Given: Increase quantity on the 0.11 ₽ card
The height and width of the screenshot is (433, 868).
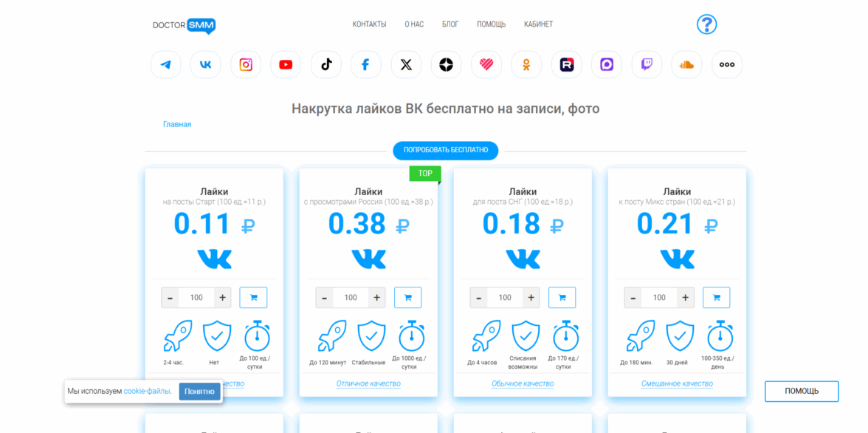Looking at the screenshot, I should (x=223, y=298).
